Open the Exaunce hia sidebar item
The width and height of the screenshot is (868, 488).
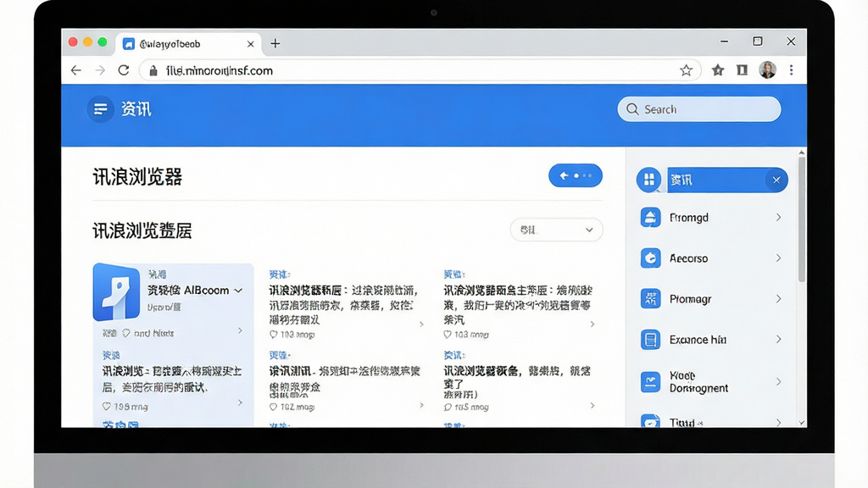[x=712, y=339]
